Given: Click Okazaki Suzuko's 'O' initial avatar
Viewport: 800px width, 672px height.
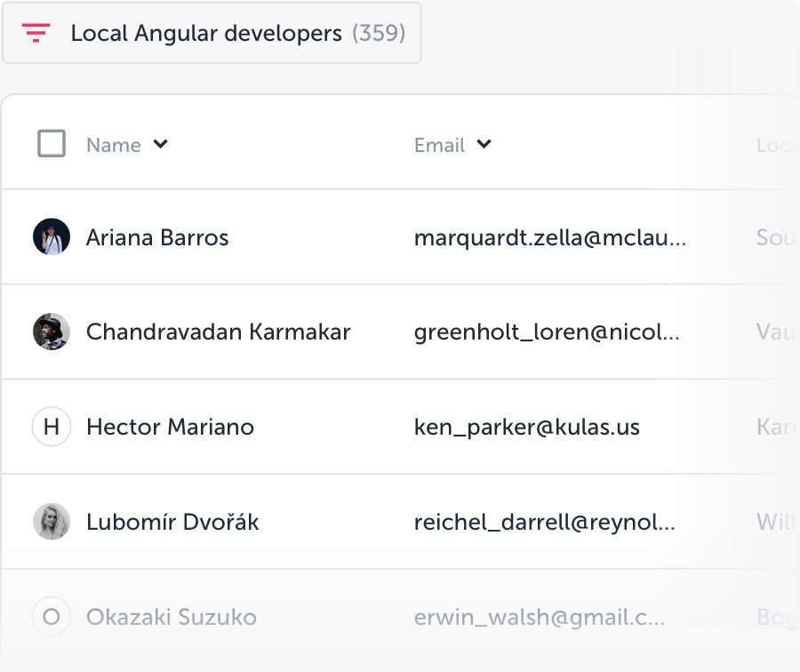Looking at the screenshot, I should coord(52,616).
